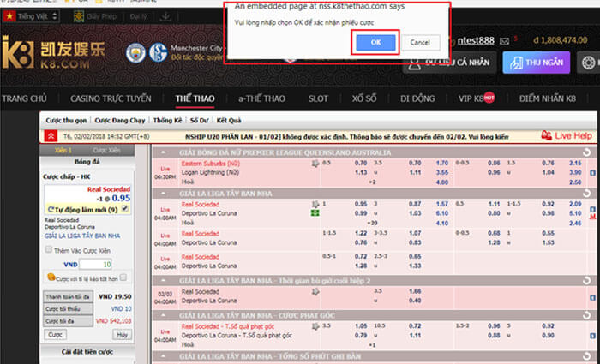Image resolution: width=600 pixels, height=364 pixels.
Task: Click Cancel in the confirmation dialog
Action: coord(420,41)
